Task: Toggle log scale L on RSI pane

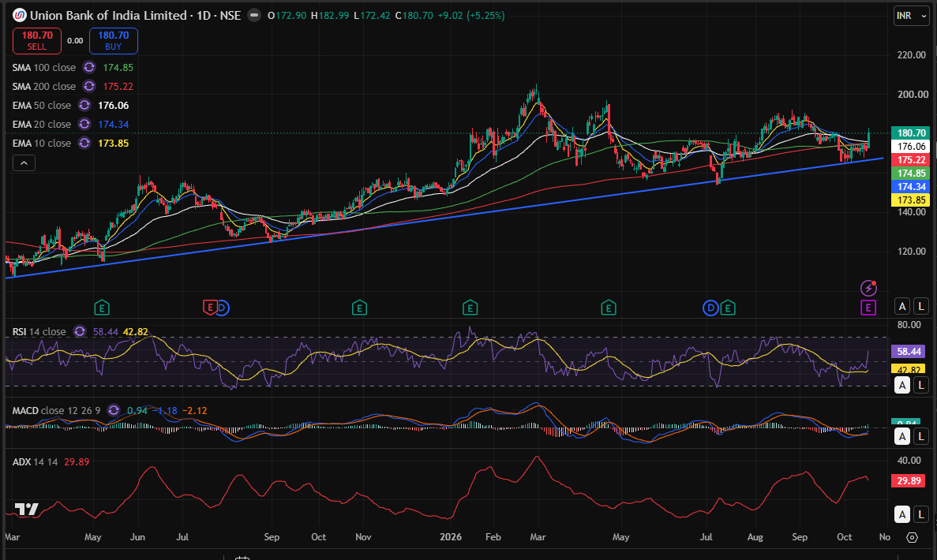Action: (921, 385)
